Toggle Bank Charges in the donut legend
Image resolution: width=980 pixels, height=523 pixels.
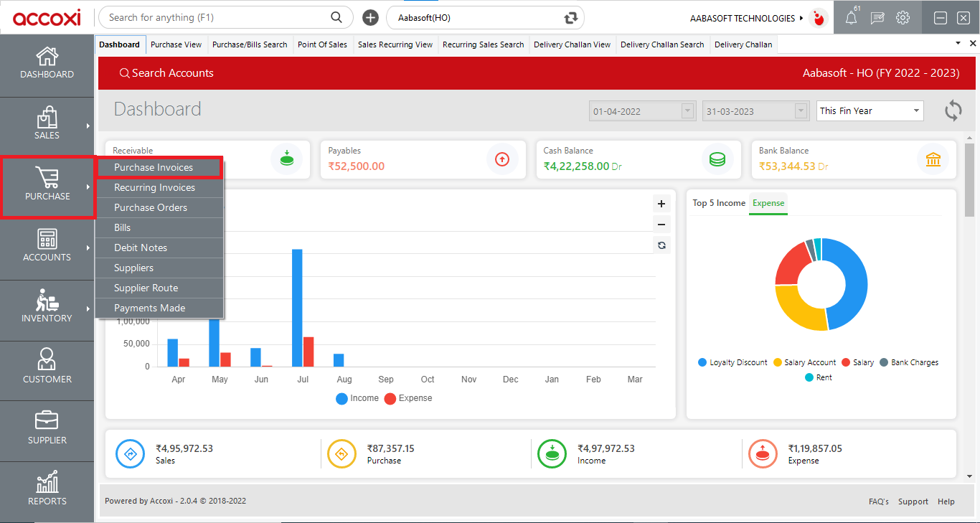pyautogui.click(x=909, y=362)
